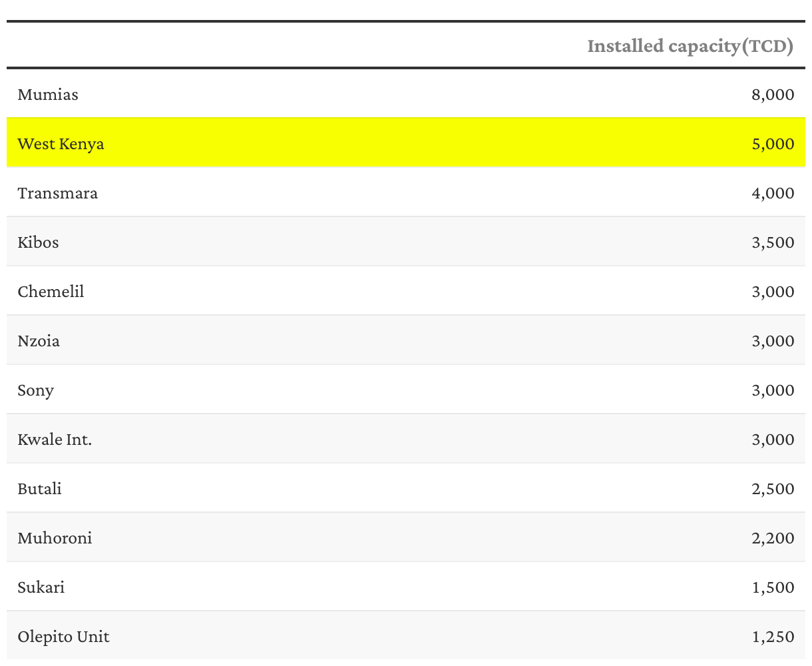The image size is (812, 666).
Task: Click the highlighted West Kenya cell
Action: click(61, 144)
